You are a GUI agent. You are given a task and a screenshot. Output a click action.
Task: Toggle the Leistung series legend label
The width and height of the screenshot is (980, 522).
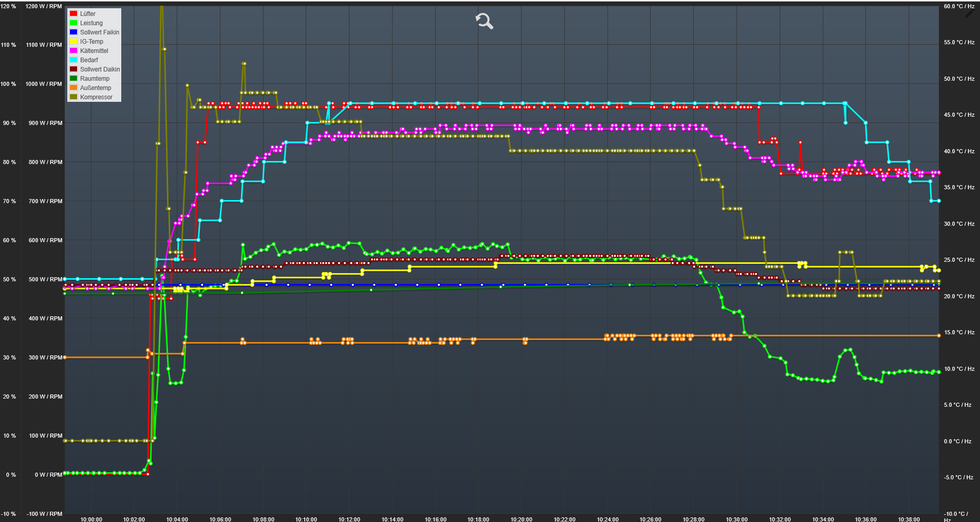[x=91, y=23]
